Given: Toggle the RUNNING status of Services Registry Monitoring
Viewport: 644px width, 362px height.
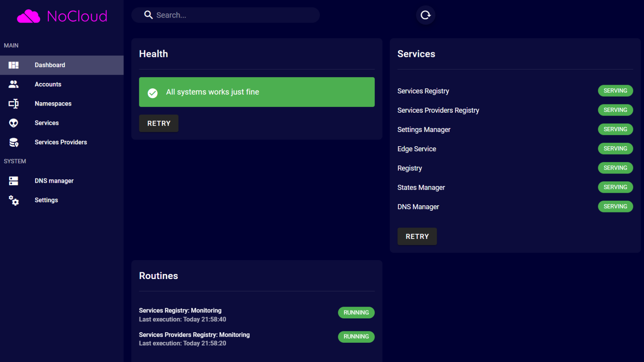Looking at the screenshot, I should pyautogui.click(x=356, y=313).
